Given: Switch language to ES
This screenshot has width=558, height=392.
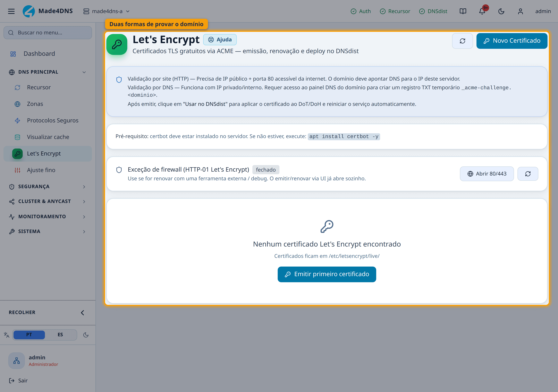Looking at the screenshot, I should [60, 335].
